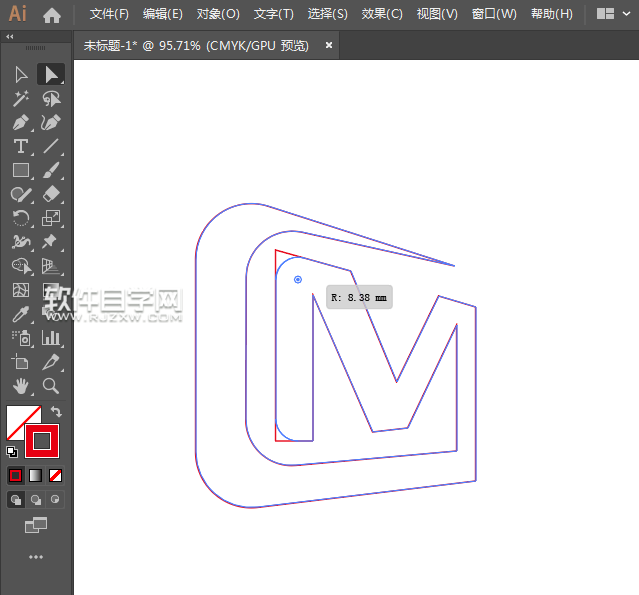Swap fill and stroke colors

(57, 412)
